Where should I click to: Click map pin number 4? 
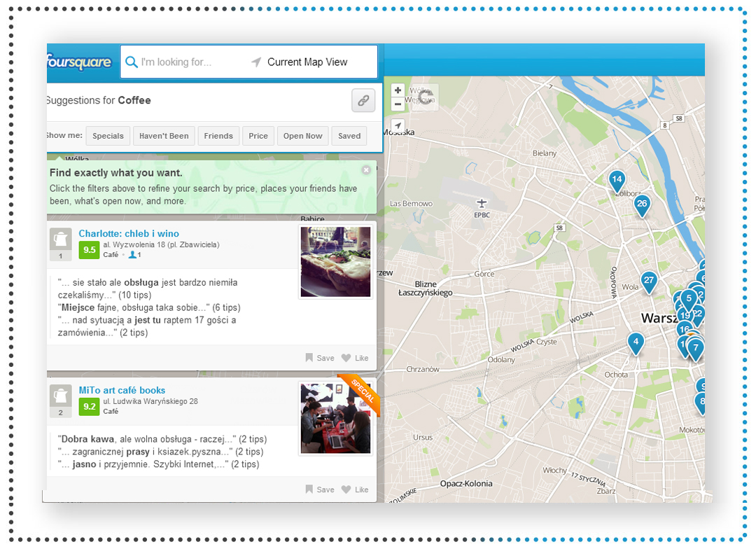(635, 343)
